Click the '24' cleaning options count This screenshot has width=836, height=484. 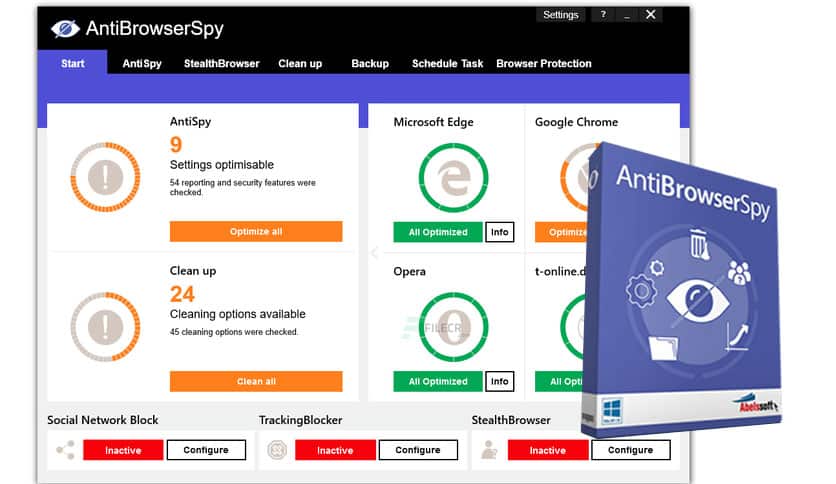[182, 294]
